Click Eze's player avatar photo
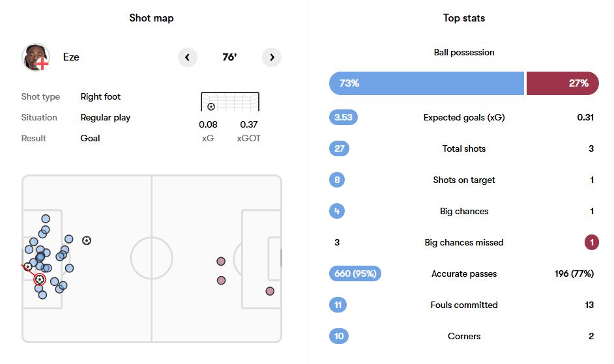Screen dimensions: 614x364 [x=36, y=57]
